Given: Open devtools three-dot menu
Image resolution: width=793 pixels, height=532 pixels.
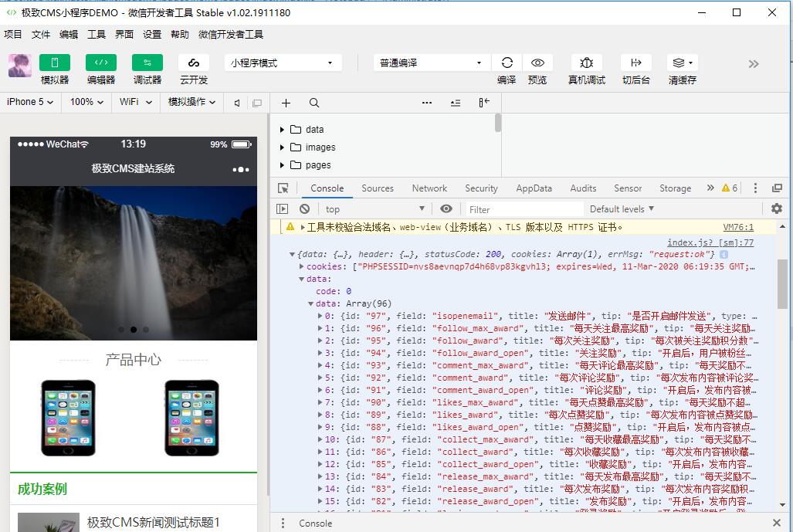Looking at the screenshot, I should tap(755, 188).
